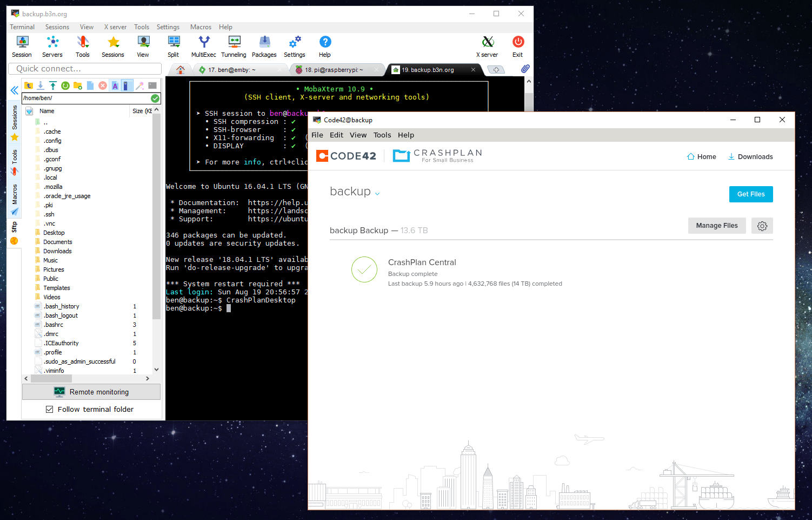Toggle the ASCII transfer mode icon
812x520 pixels.
pos(115,85)
